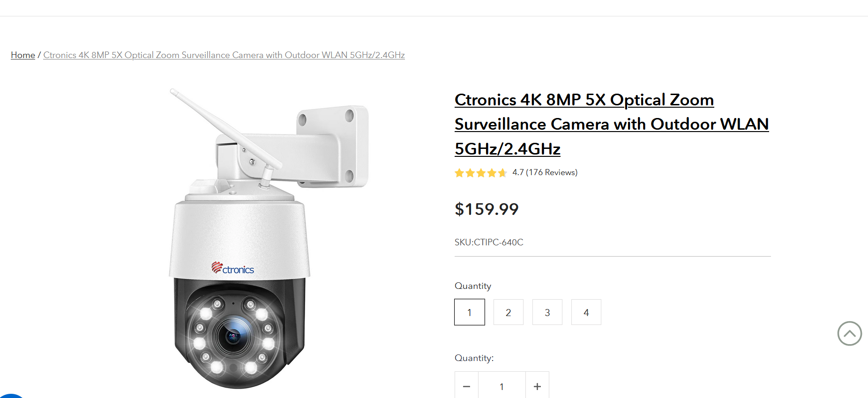Click the Ctronics logo on the camera
This screenshot has width=868, height=398.
coord(232,268)
